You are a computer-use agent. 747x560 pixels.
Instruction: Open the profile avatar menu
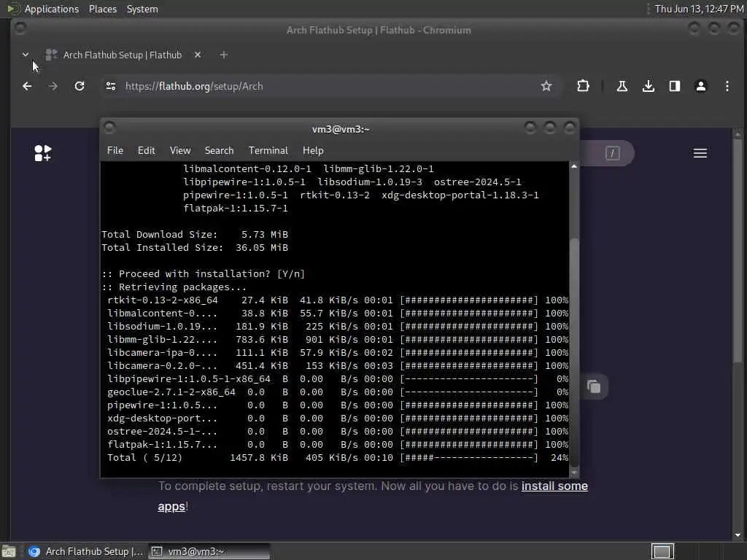point(701,86)
